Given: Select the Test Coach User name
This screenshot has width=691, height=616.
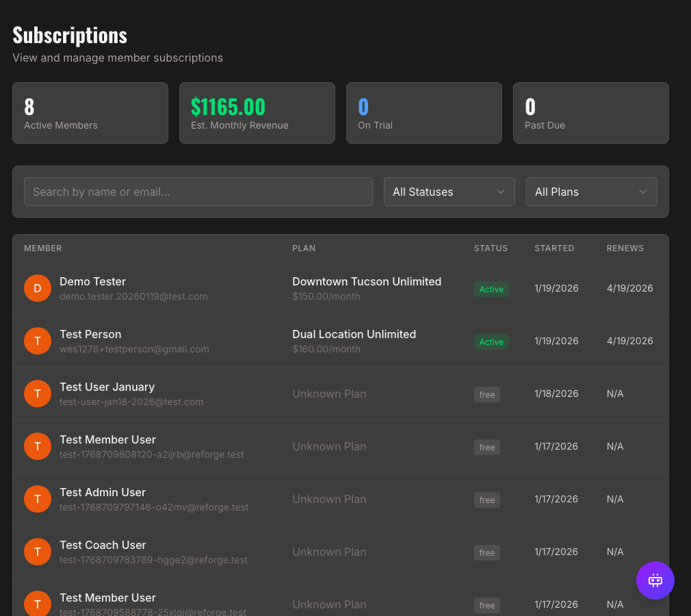Looking at the screenshot, I should pyautogui.click(x=103, y=545).
